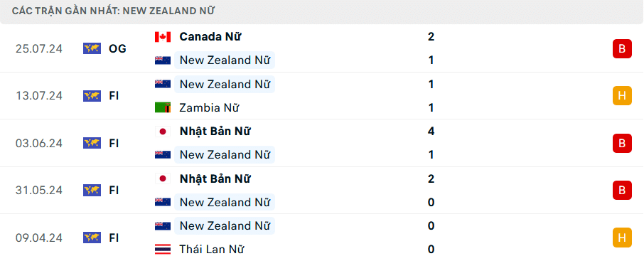Select New Zealand Nữ in 25.07.24 match
Viewport: 644px width, 261px height.
click(x=225, y=60)
